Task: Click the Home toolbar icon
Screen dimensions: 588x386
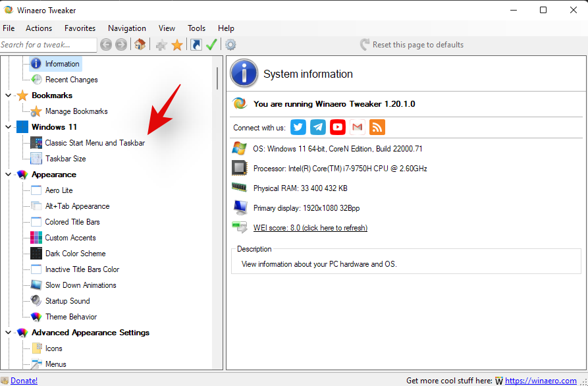Action: coord(140,45)
